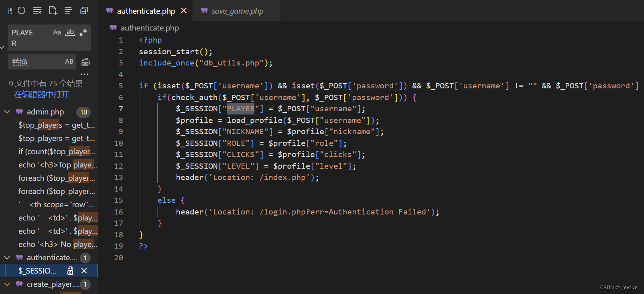Click authenticate.php in the breadcrumb
This screenshot has height=294, width=644.
150,28
